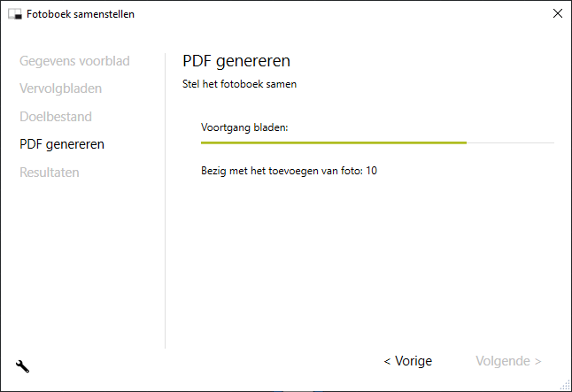The height and width of the screenshot is (392, 572).
Task: Click the status text about foto 10
Action: (289, 171)
